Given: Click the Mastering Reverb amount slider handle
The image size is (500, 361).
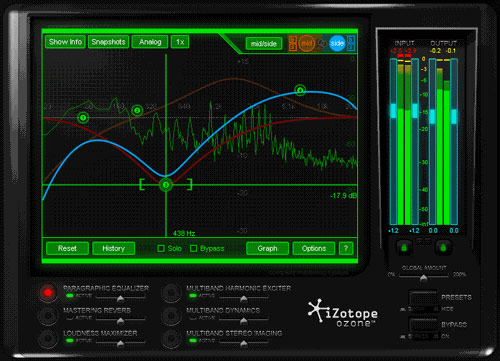Looking at the screenshot, I should [120, 321].
